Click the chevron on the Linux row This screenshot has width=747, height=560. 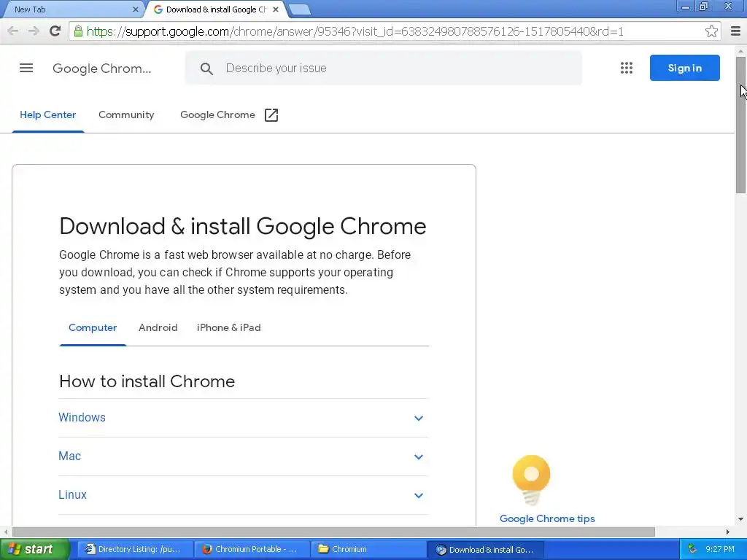coord(418,495)
